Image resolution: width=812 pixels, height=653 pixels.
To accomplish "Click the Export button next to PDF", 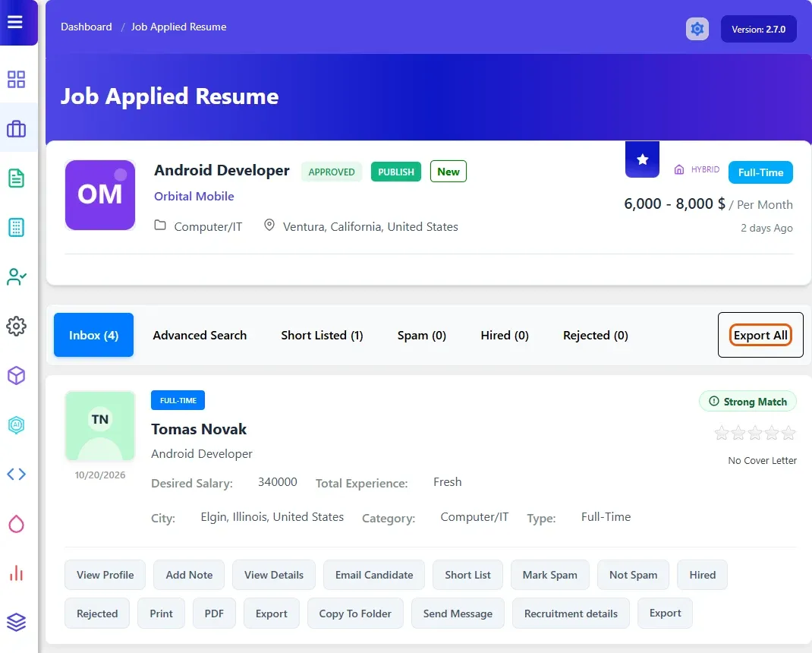I will (272, 613).
